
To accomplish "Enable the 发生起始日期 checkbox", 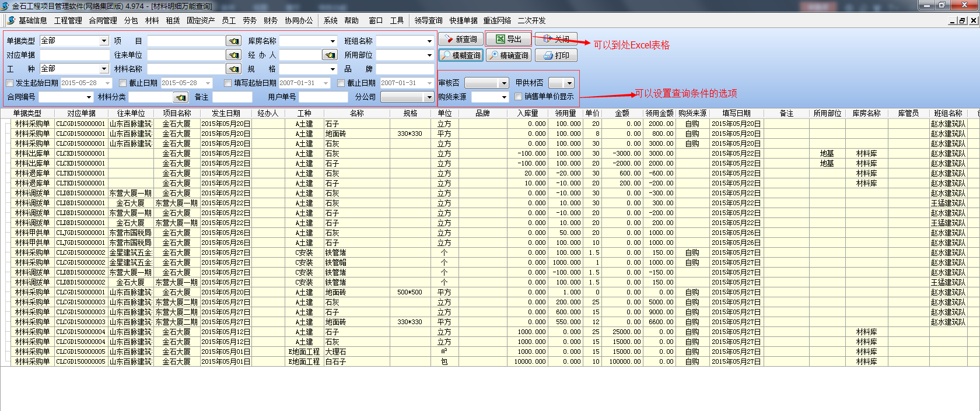I will 9,83.
